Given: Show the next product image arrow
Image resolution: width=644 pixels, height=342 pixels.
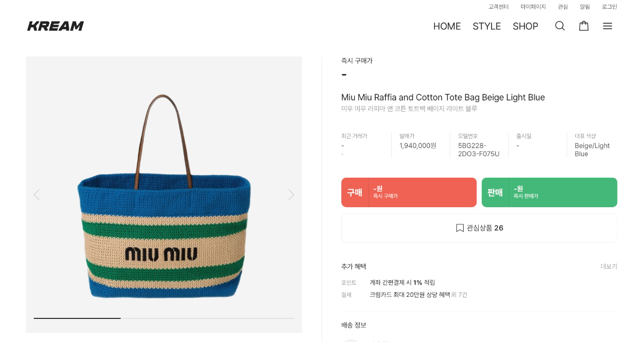Looking at the screenshot, I should [291, 194].
